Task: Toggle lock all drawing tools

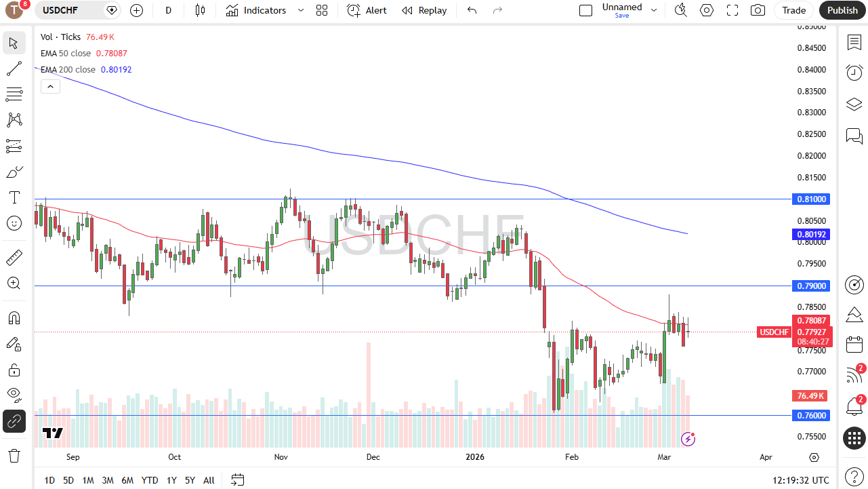Action: tap(14, 370)
